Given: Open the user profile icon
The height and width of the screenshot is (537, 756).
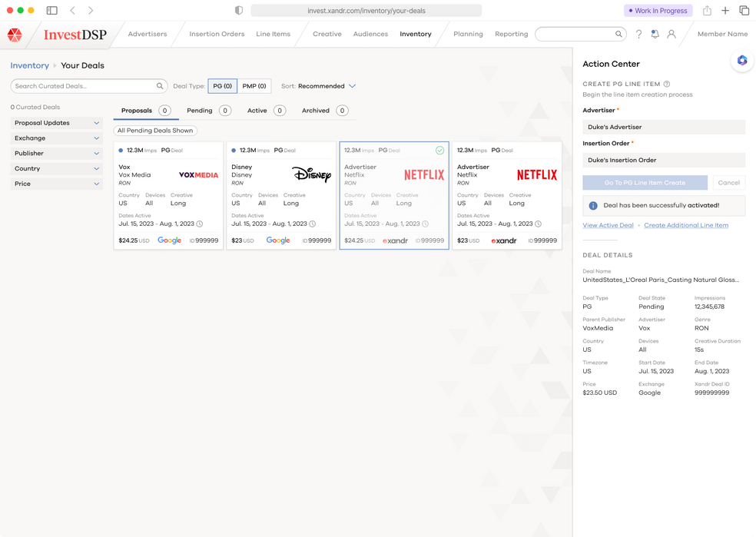Looking at the screenshot, I should tap(671, 35).
